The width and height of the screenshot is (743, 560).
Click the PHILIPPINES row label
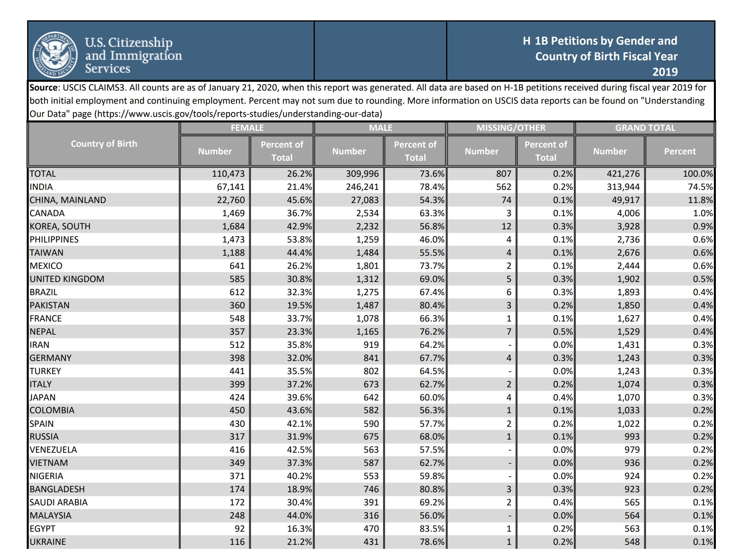coord(54,240)
